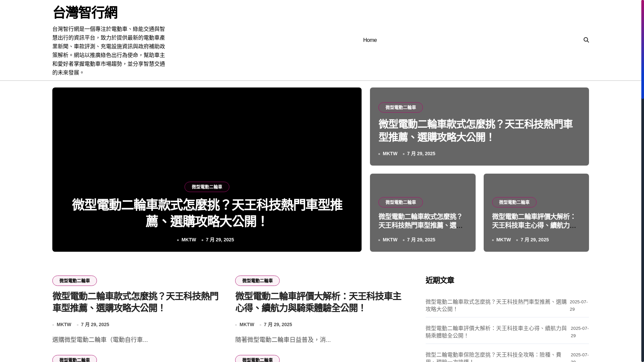Open the search magnifier icon
644x362 pixels.
pos(586,40)
